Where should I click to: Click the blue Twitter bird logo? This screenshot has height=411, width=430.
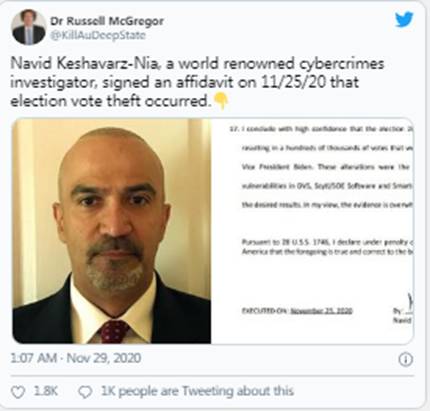point(404,20)
